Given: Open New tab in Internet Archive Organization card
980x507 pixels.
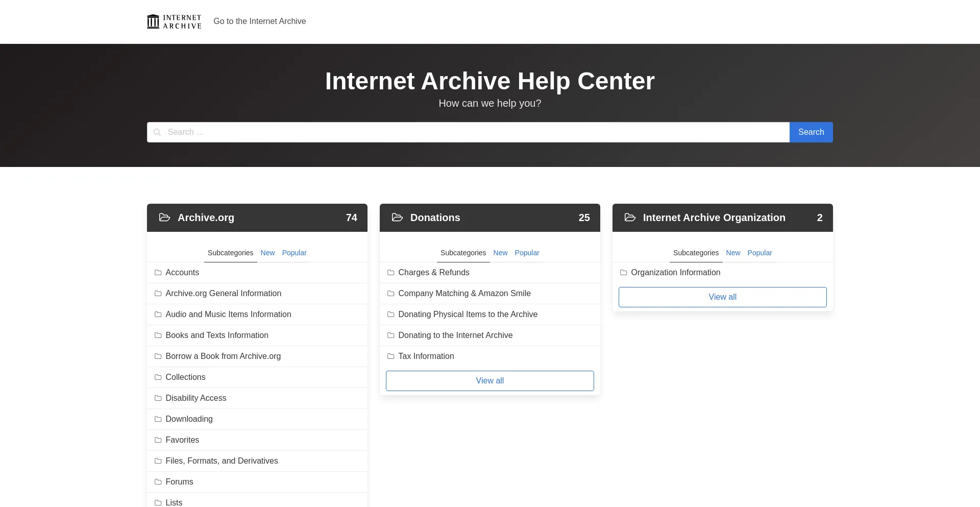Looking at the screenshot, I should [733, 253].
